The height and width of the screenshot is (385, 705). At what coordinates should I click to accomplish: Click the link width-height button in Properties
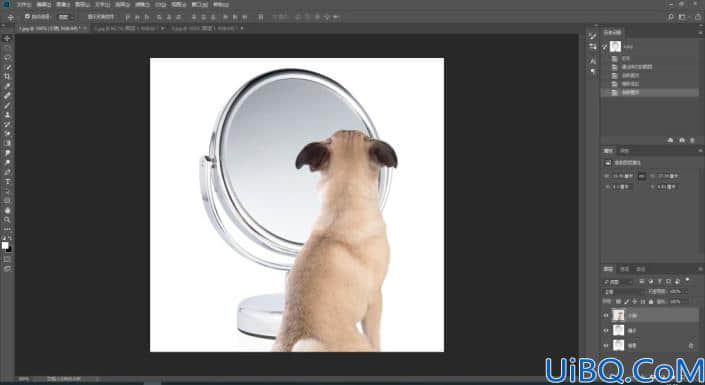[x=642, y=176]
